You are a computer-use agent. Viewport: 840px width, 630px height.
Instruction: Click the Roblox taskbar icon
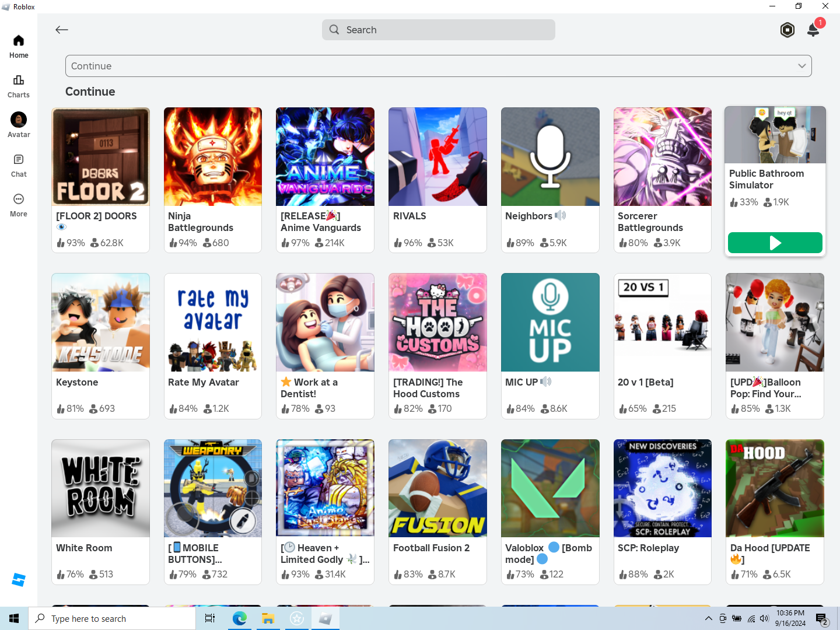325,618
